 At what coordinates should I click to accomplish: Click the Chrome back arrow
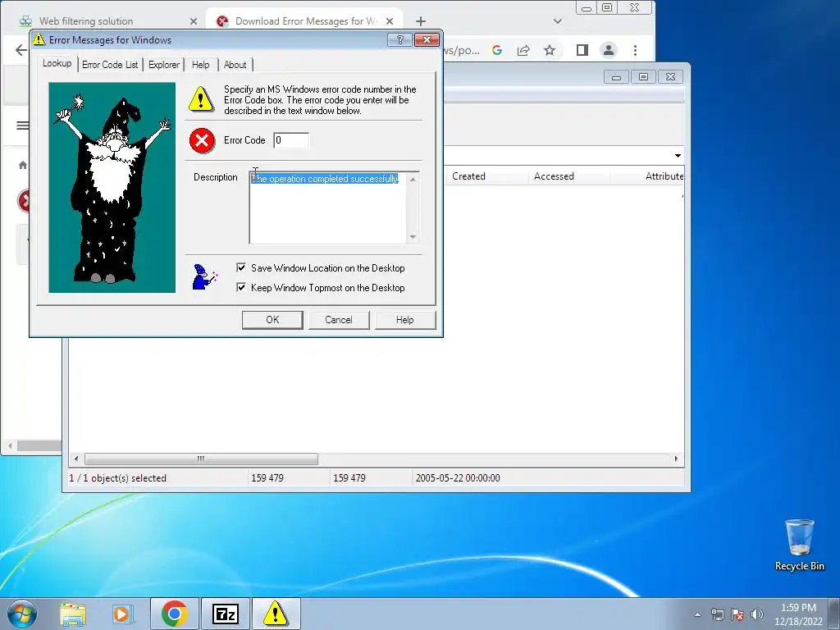tap(21, 50)
